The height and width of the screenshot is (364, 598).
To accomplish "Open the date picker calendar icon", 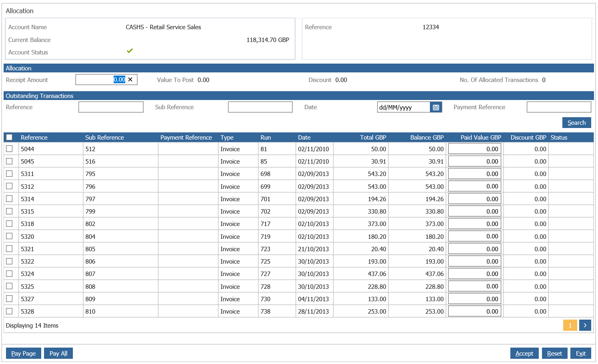I will [436, 107].
